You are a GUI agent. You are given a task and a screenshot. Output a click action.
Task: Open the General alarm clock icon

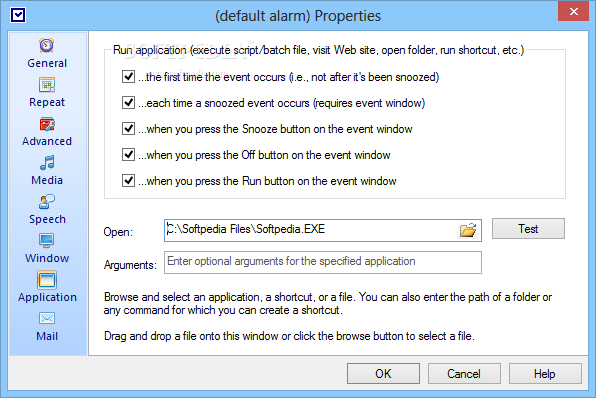click(47, 46)
